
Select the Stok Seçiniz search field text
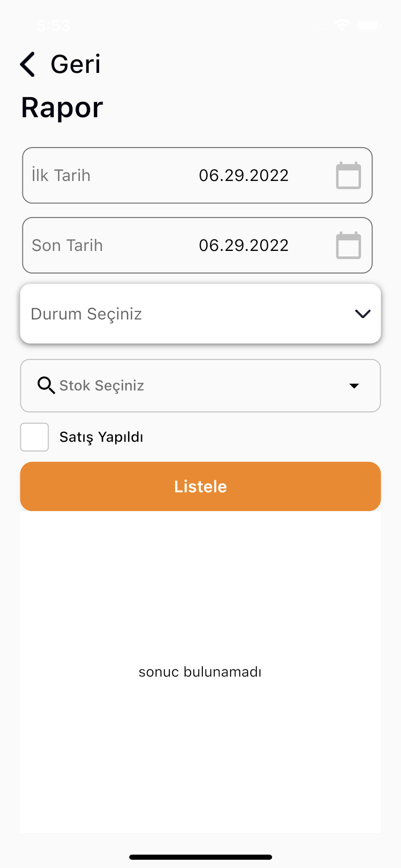click(x=102, y=385)
